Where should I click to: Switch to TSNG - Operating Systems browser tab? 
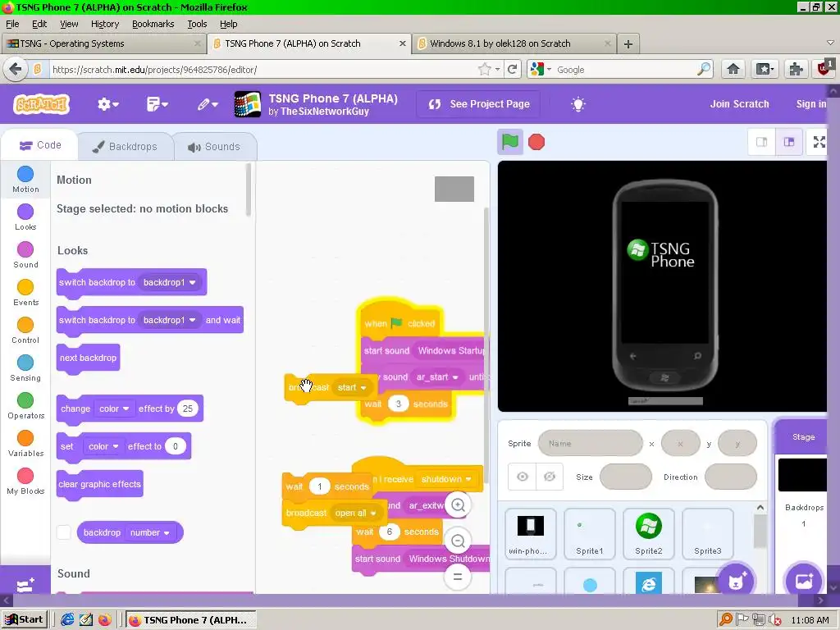[103, 43]
